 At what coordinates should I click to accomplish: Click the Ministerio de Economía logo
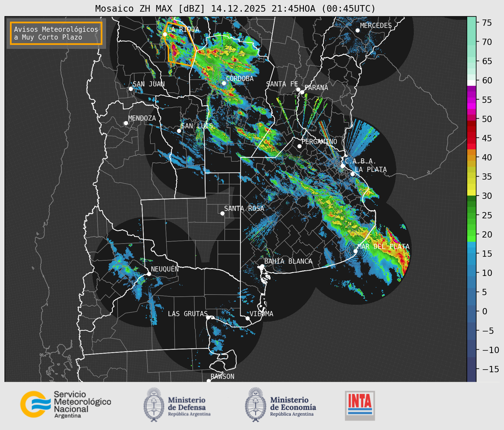click(x=281, y=405)
